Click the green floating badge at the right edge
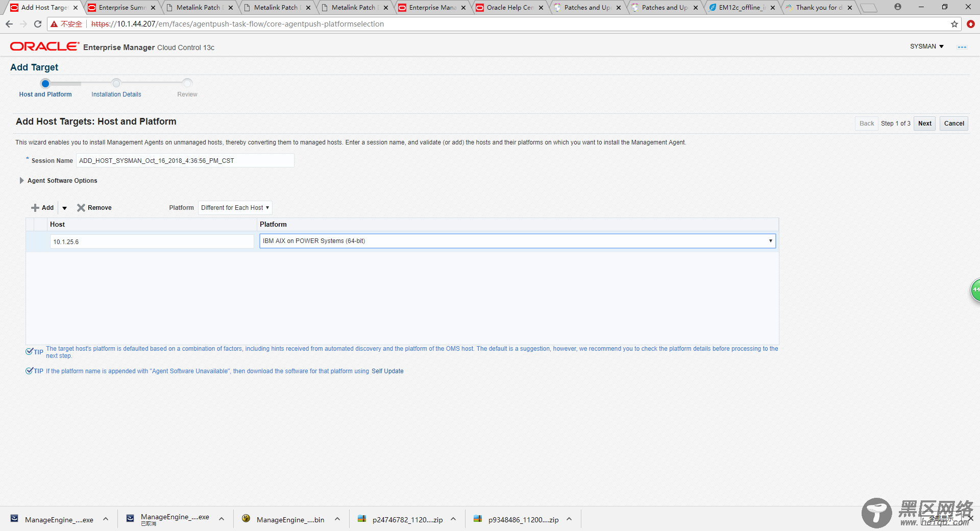The height and width of the screenshot is (531, 980). click(975, 290)
